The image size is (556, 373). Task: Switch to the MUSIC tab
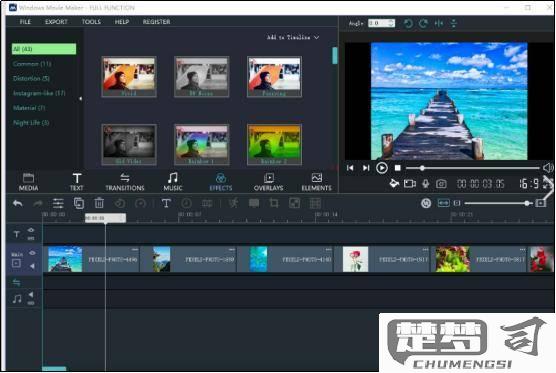[x=173, y=182]
